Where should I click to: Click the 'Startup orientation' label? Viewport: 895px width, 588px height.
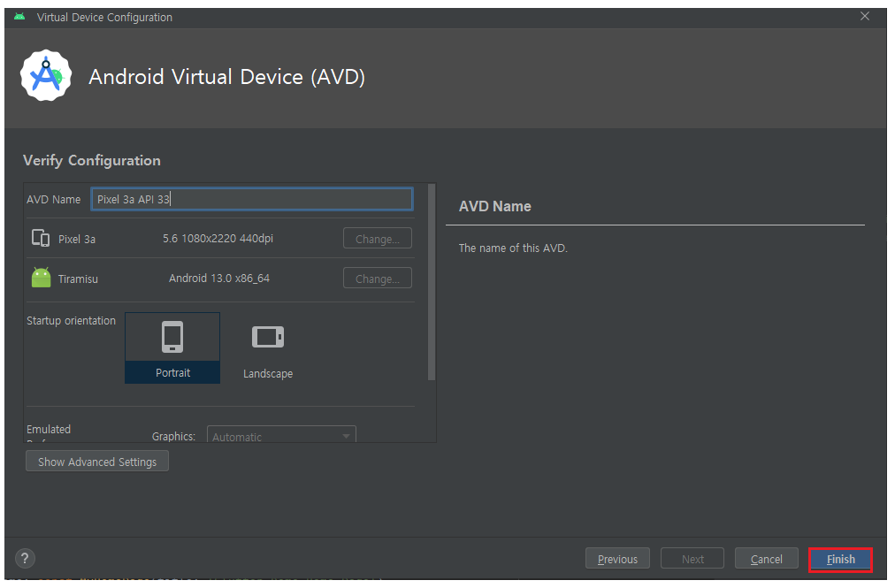[71, 320]
